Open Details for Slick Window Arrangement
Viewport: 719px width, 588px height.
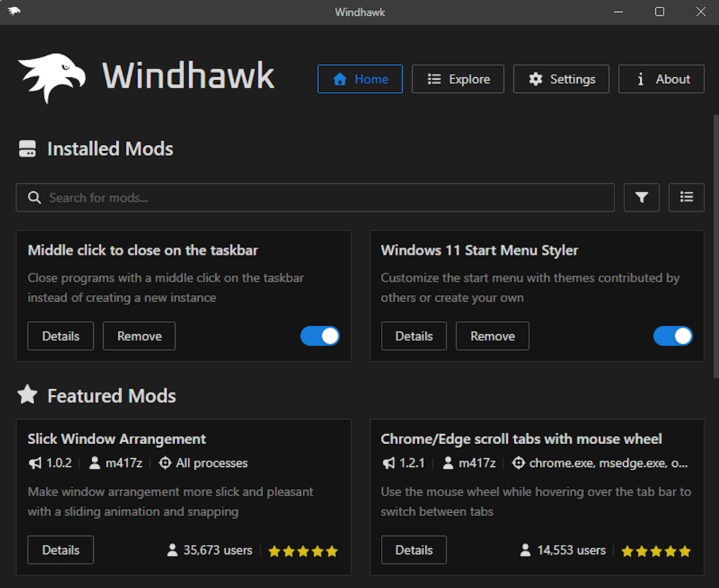click(x=61, y=550)
